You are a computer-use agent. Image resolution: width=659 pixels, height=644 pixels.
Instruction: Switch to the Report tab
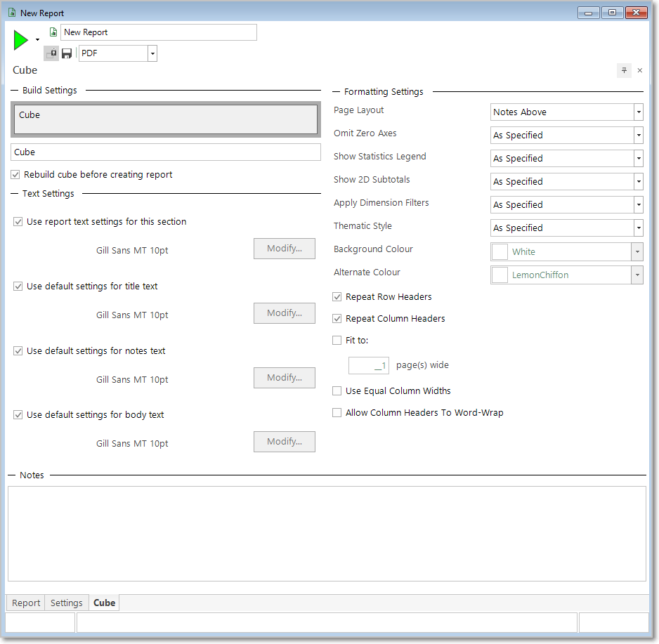(x=25, y=603)
